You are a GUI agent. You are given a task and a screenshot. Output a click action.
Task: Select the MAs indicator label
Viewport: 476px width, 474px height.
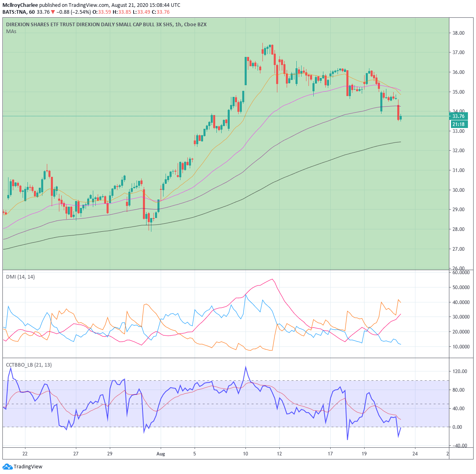click(x=11, y=31)
